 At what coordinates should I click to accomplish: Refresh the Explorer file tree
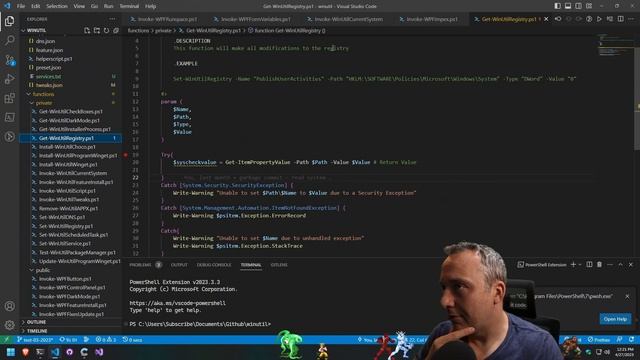[x=107, y=31]
